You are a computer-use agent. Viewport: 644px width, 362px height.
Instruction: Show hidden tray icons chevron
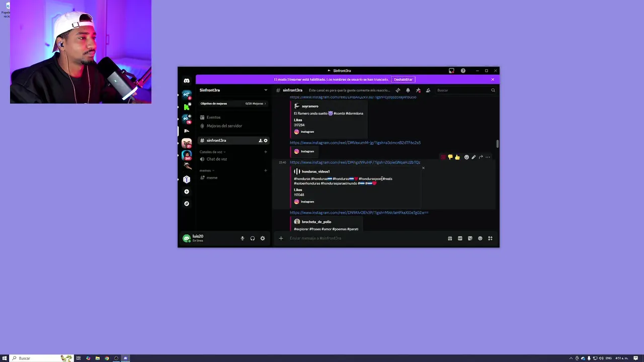(571, 358)
